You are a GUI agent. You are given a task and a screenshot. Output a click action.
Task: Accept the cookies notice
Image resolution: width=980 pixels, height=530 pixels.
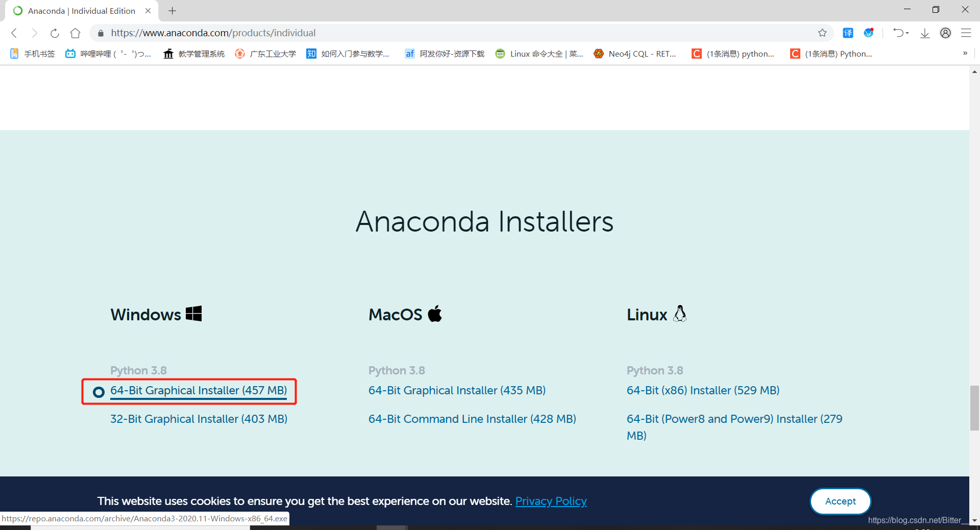click(840, 501)
